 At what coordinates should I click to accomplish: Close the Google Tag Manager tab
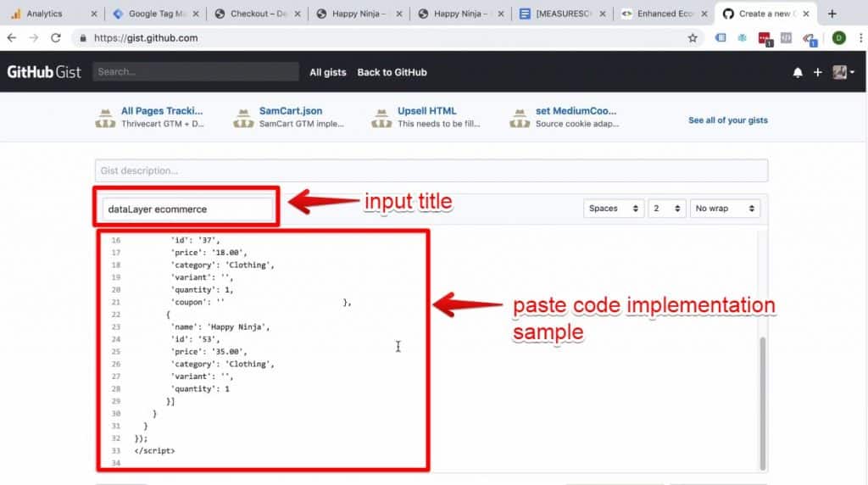pos(196,14)
